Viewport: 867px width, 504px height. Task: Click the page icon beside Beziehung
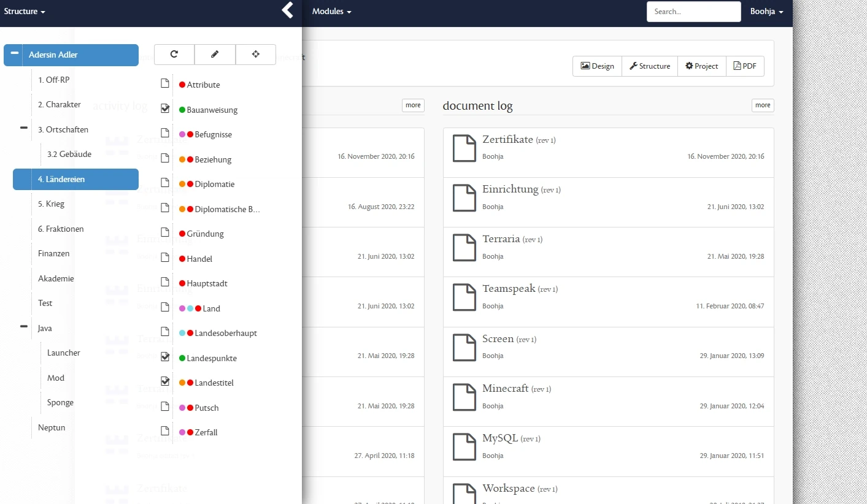click(x=164, y=158)
